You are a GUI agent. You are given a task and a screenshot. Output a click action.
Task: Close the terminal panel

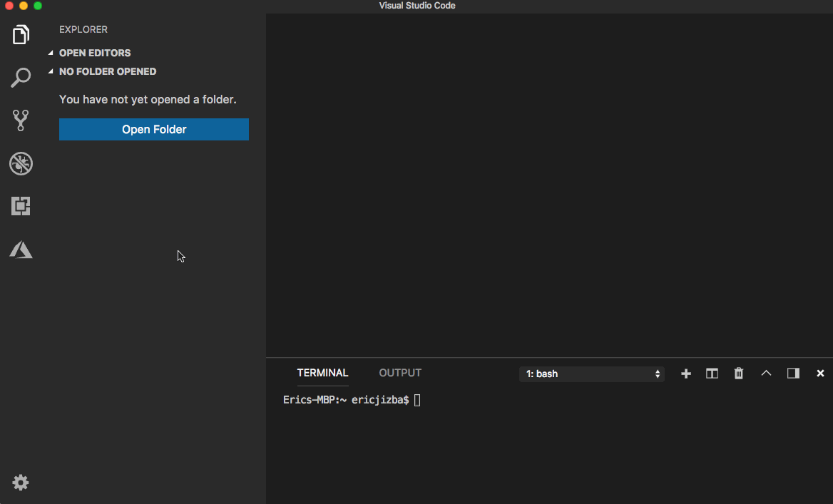[x=820, y=374]
